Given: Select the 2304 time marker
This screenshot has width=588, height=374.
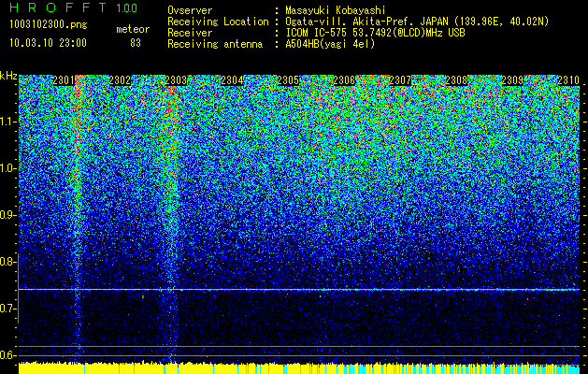Looking at the screenshot, I should pos(232,80).
